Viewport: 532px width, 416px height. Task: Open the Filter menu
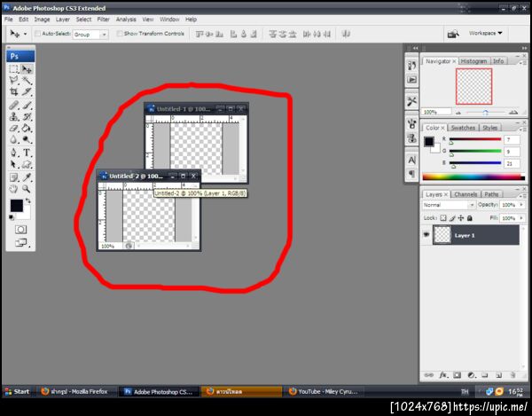[103, 20]
